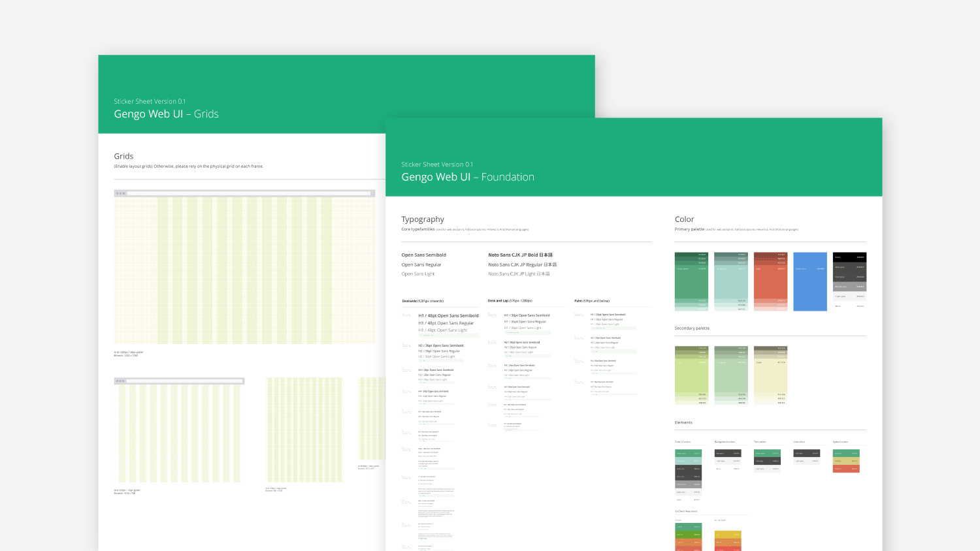This screenshot has height=551, width=980.
Task: Click the 'Noto Sans CJK JP Bold' sample
Action: [520, 255]
